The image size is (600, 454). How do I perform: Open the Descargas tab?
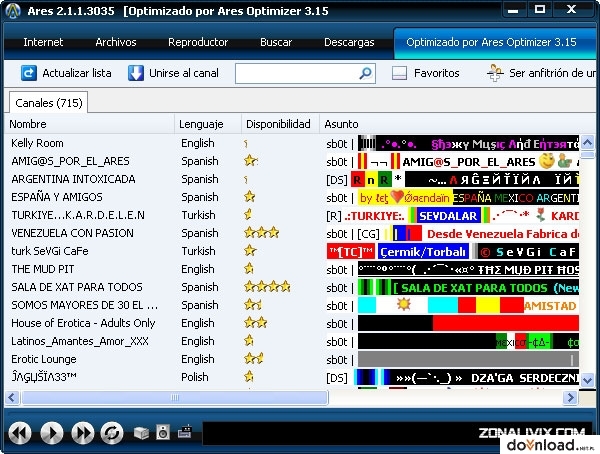(349, 42)
